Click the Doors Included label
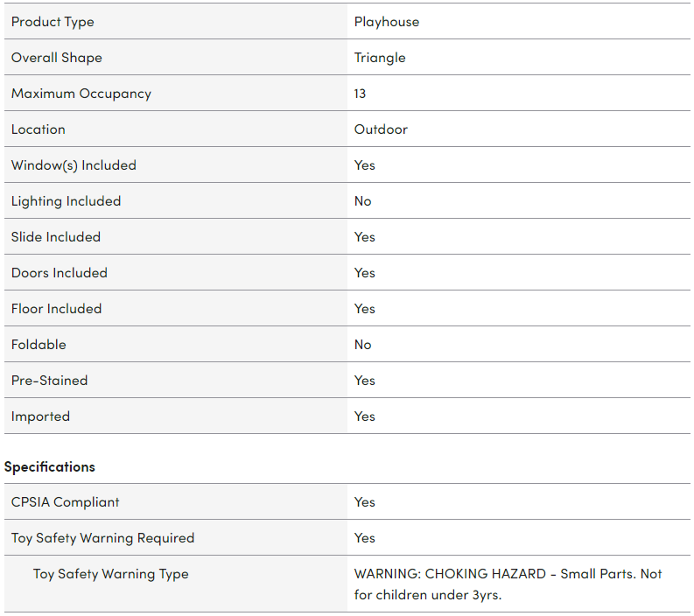Screen dimensions: 694x616 59,273
